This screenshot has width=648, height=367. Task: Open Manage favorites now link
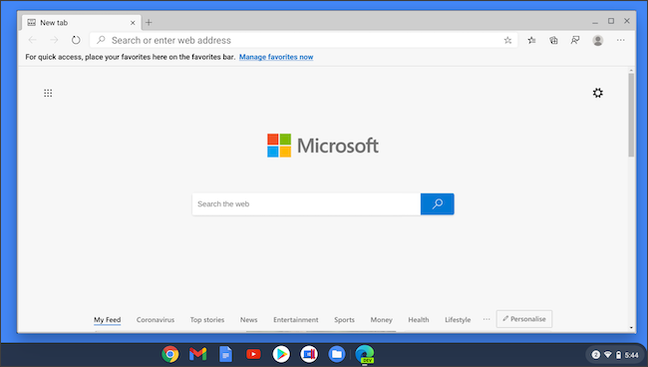pos(276,57)
